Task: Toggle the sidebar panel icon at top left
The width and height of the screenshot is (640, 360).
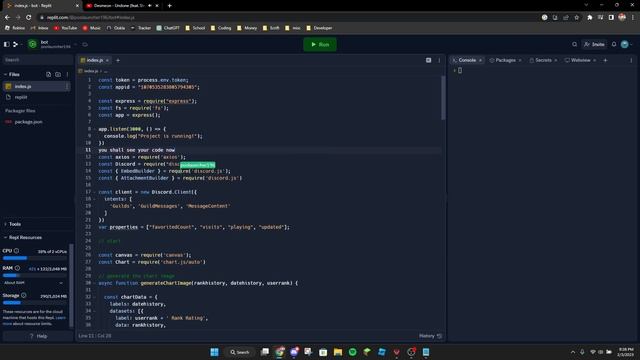Action: tap(7, 44)
